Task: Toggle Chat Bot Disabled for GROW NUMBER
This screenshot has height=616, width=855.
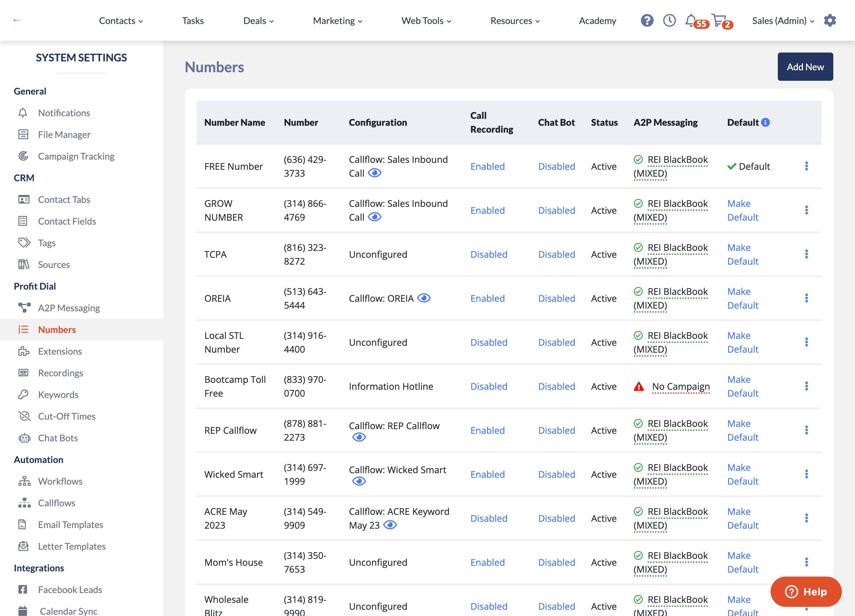Action: click(556, 210)
